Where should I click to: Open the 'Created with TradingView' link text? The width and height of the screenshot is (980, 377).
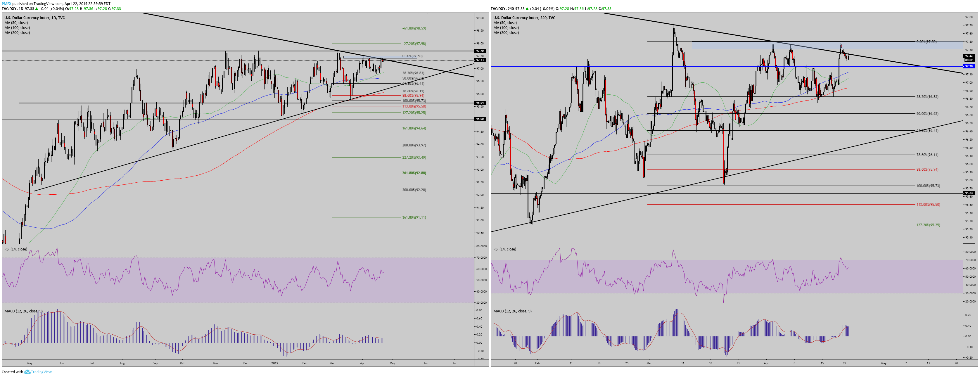[x=27, y=372]
